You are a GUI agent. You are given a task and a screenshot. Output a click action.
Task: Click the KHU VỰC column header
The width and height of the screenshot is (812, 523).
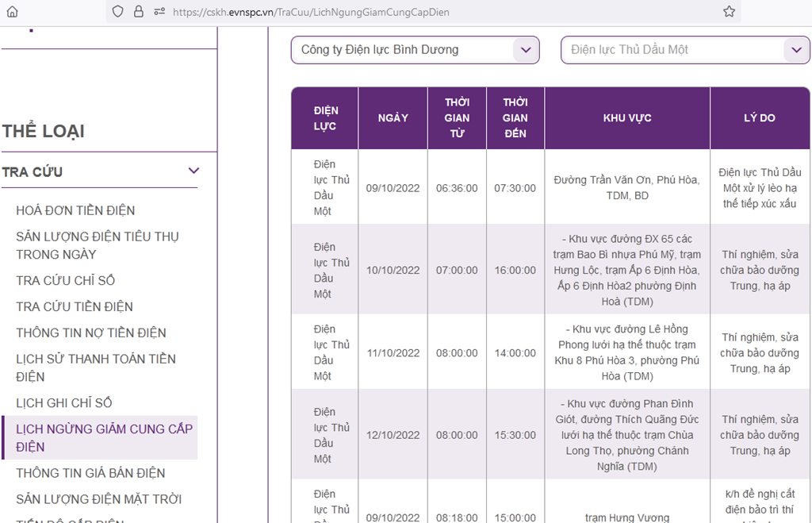coord(627,118)
